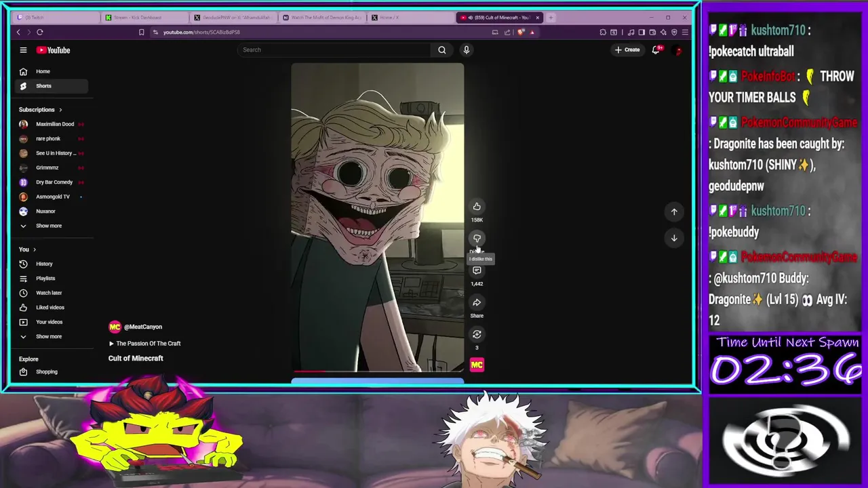Click the search magnifier button
This screenshot has height=488, width=868.
[441, 49]
